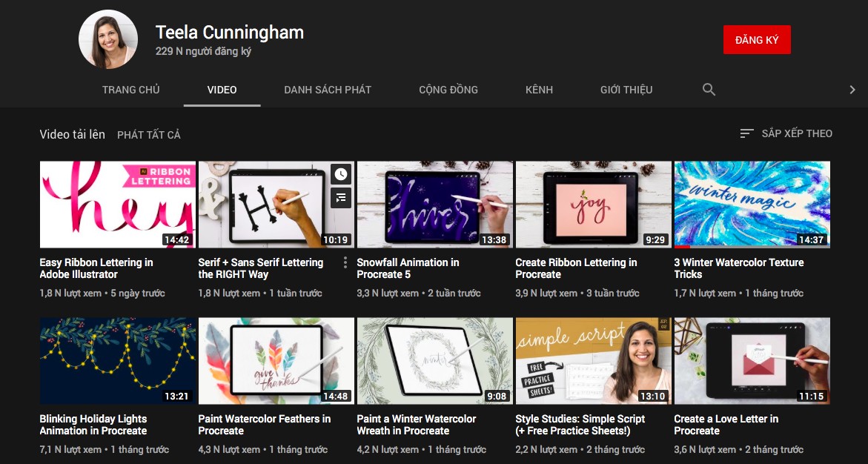The width and height of the screenshot is (868, 464).
Task: Click the 13:38 duration badge
Action: coord(494,239)
